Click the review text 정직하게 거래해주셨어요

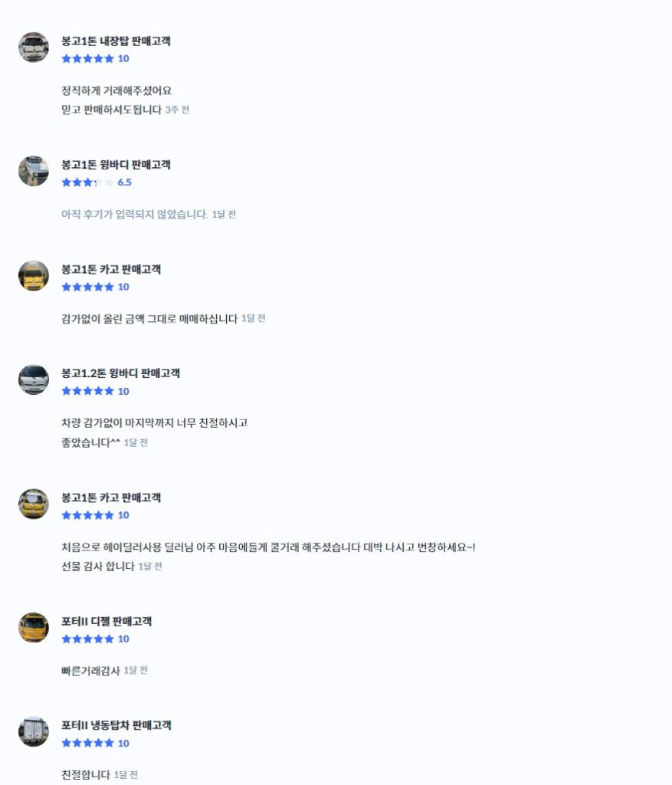coord(116,90)
